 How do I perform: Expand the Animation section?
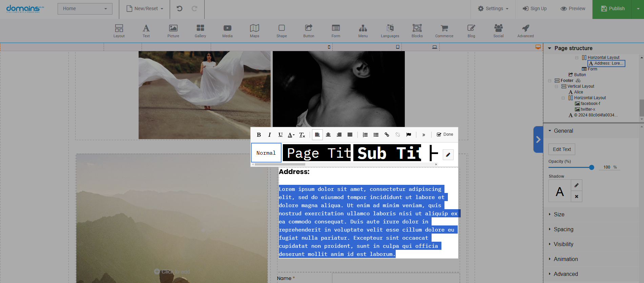pos(566,259)
